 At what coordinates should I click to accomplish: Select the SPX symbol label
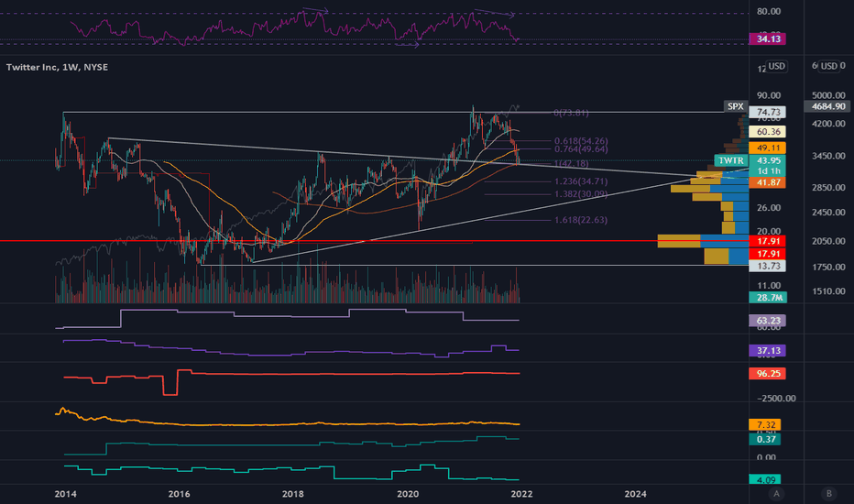click(735, 106)
